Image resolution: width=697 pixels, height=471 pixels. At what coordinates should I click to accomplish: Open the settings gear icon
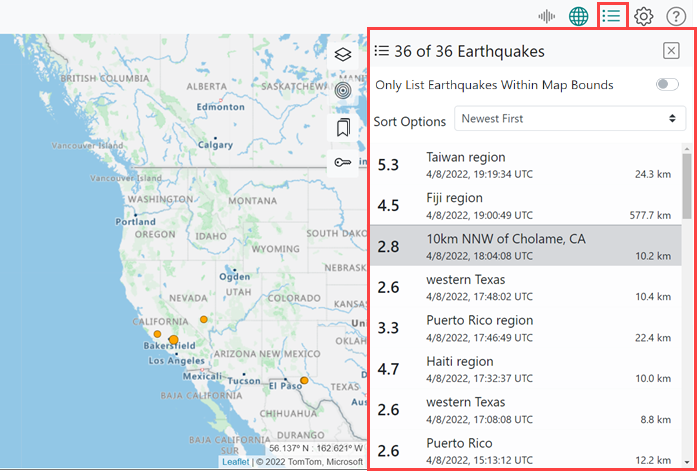pos(644,16)
